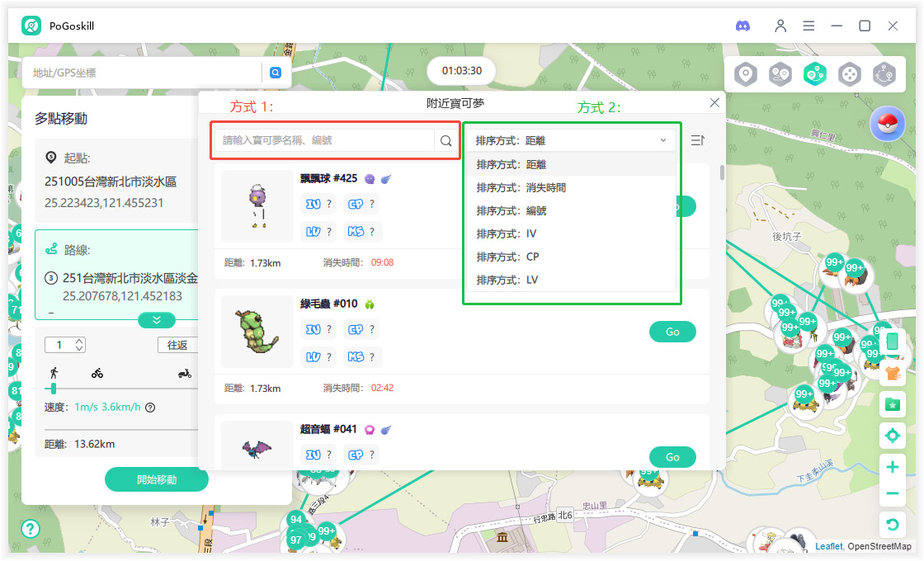Expand the route list chevron
Screen dimensions: 924x561
click(157, 319)
